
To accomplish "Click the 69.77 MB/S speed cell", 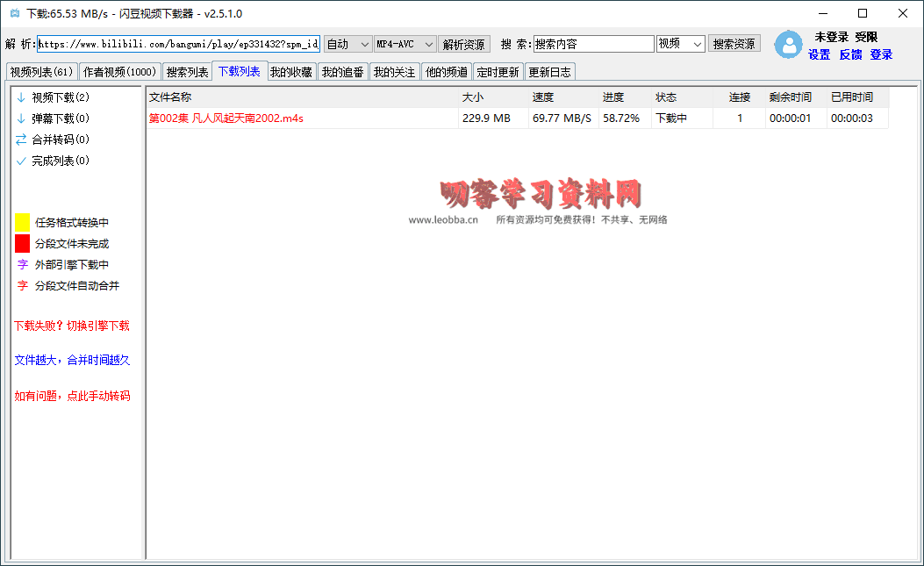I will [562, 118].
